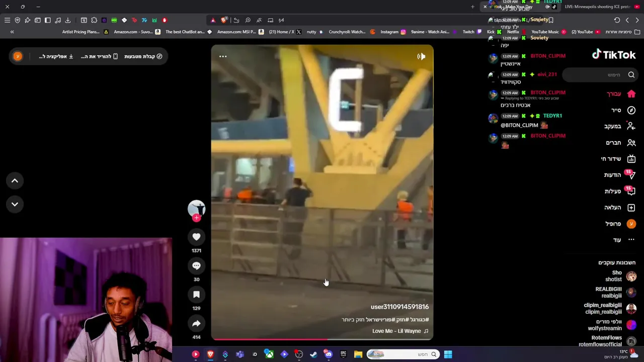Navigate back with browser arrow
Image resolution: width=644 pixels, height=362 pixels.
(x=637, y=20)
